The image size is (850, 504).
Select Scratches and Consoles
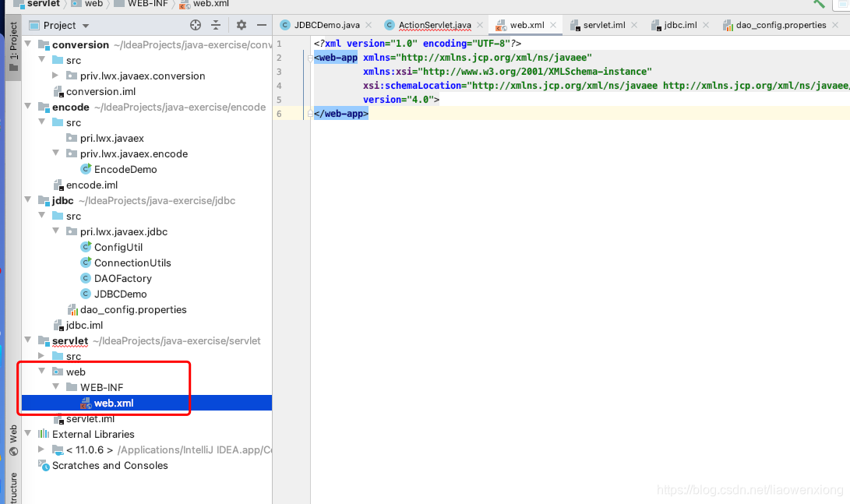[110, 466]
